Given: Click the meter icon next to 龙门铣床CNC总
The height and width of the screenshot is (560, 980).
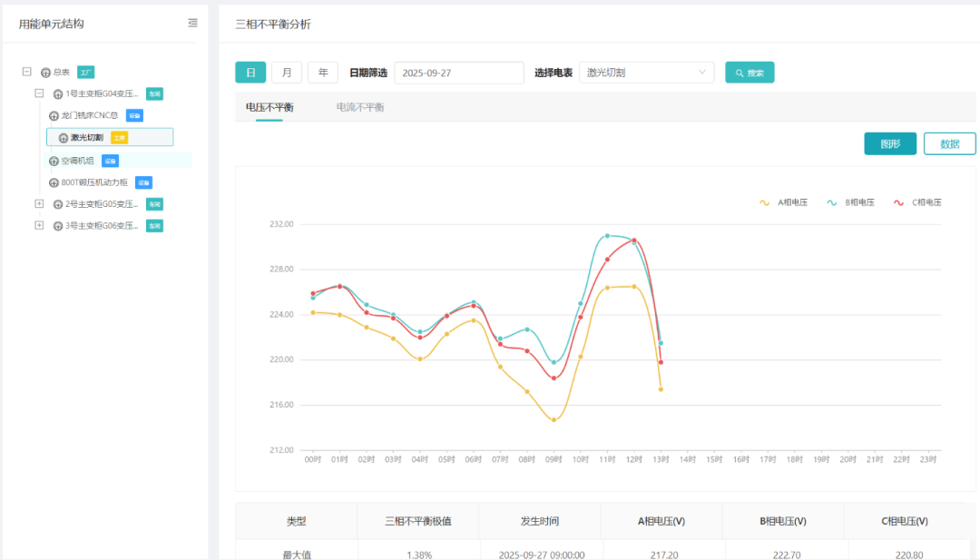Looking at the screenshot, I should tap(54, 116).
